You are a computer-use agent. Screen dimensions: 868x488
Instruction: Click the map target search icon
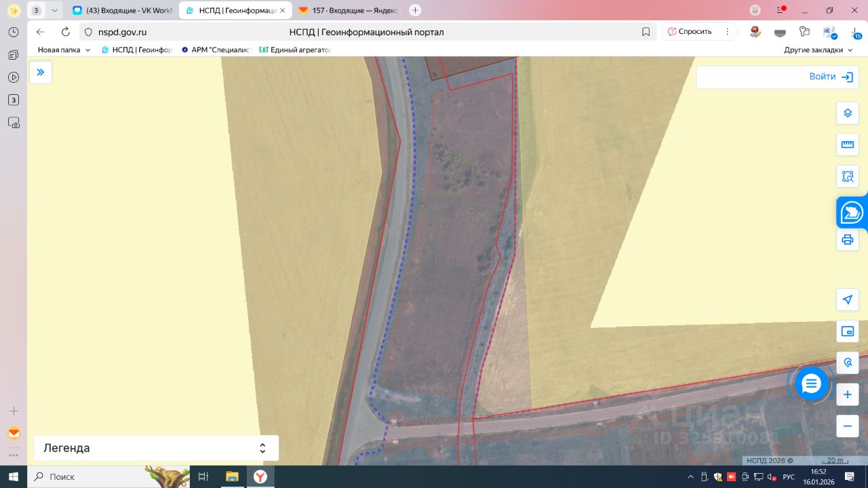[x=848, y=363]
